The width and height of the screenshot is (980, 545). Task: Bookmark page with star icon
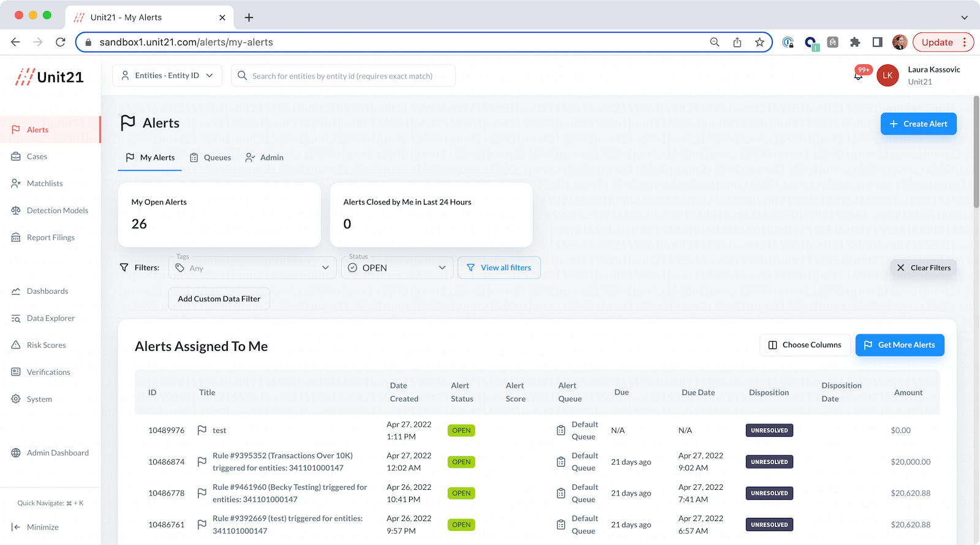click(759, 42)
